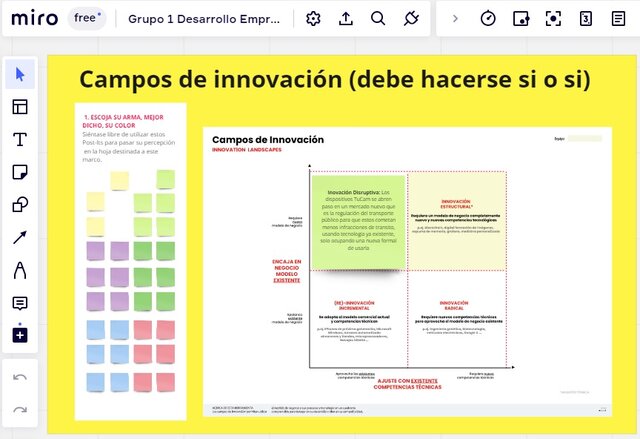Select the cursor select tool
Screen dimensions: 640x439
(x=20, y=74)
